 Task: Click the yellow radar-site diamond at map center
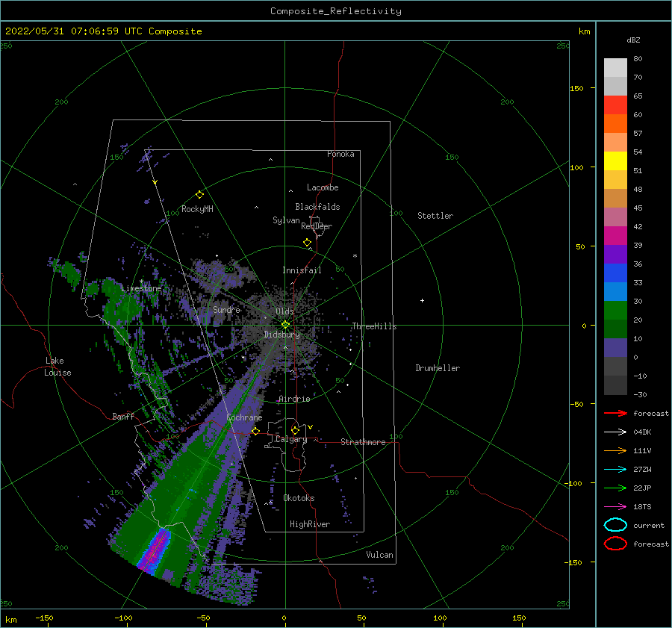[285, 325]
